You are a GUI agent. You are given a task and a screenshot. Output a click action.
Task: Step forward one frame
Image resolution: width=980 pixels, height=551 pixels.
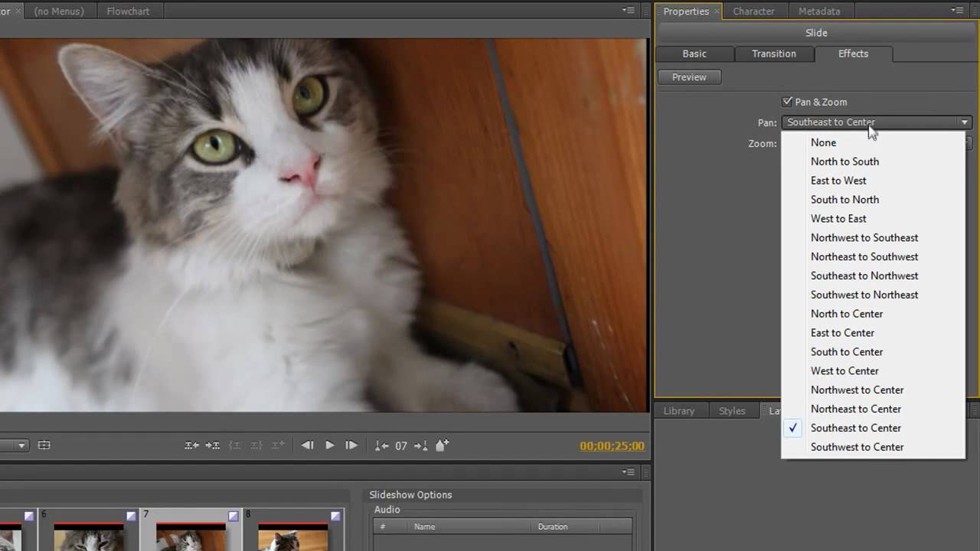(x=351, y=445)
